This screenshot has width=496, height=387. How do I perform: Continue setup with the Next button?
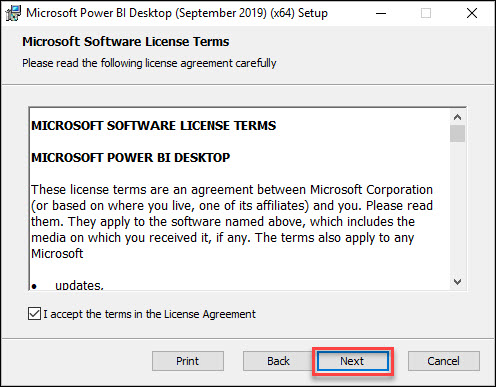pyautogui.click(x=353, y=361)
